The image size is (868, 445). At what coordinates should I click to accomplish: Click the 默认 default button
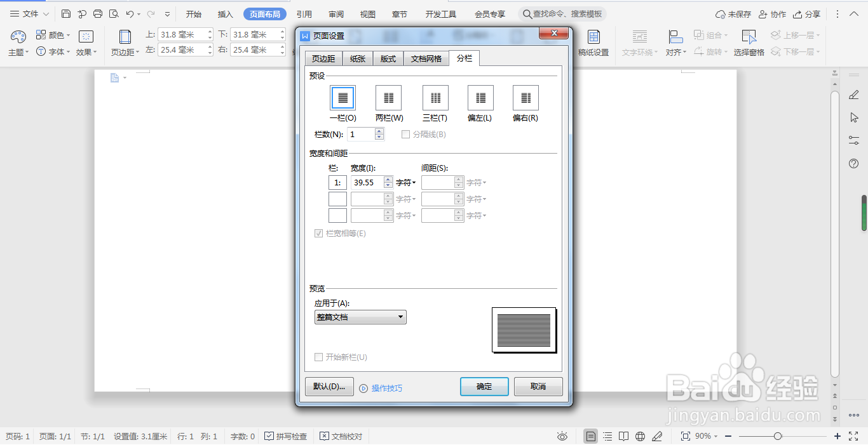(329, 386)
